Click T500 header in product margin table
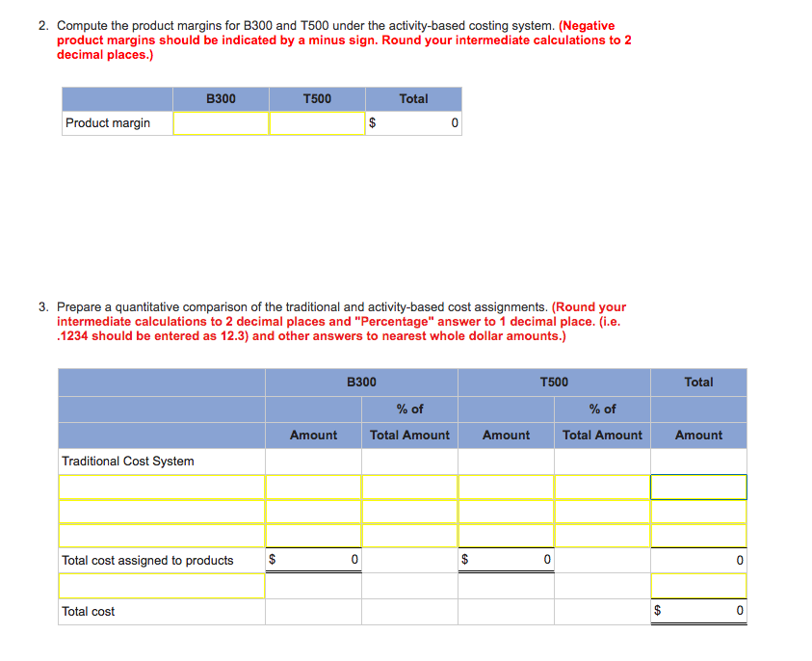 [317, 99]
